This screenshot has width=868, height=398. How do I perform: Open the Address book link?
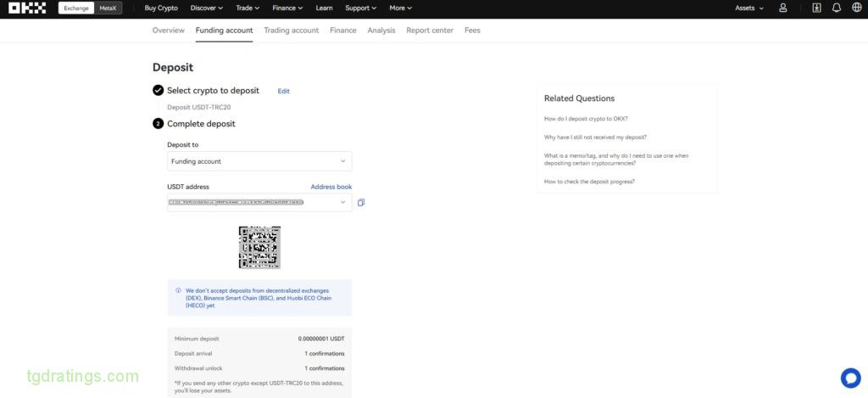point(331,187)
